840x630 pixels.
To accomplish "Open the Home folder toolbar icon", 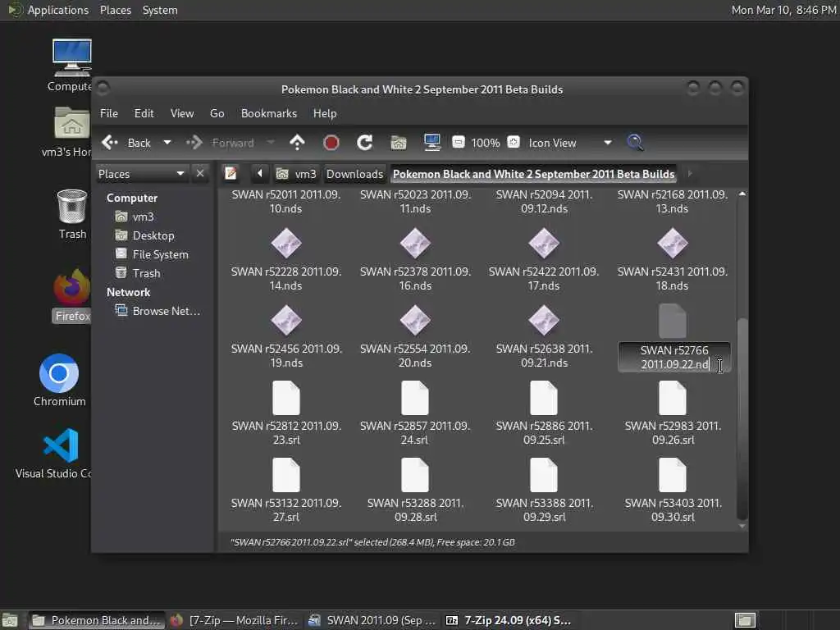I will click(399, 143).
